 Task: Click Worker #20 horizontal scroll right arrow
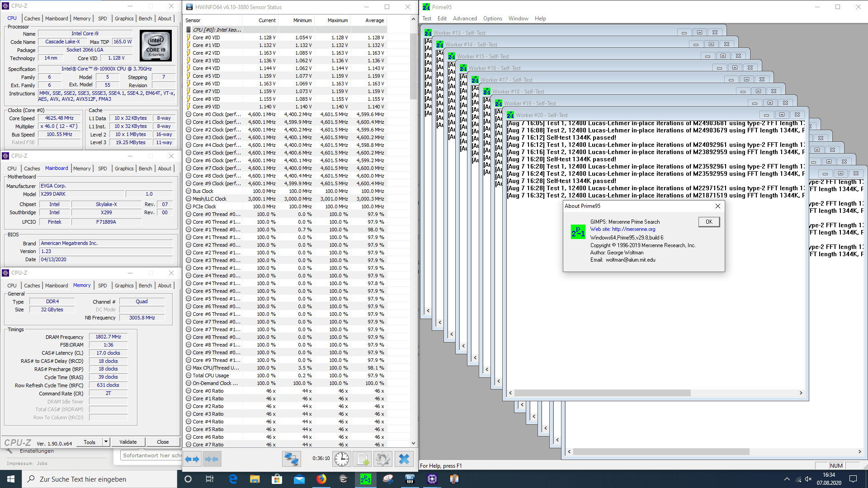(x=801, y=393)
